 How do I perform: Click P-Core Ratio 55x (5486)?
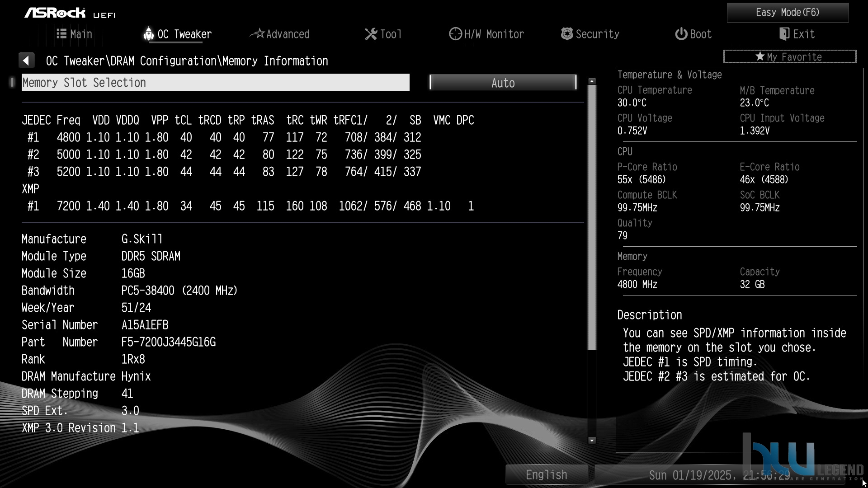pyautogui.click(x=642, y=179)
